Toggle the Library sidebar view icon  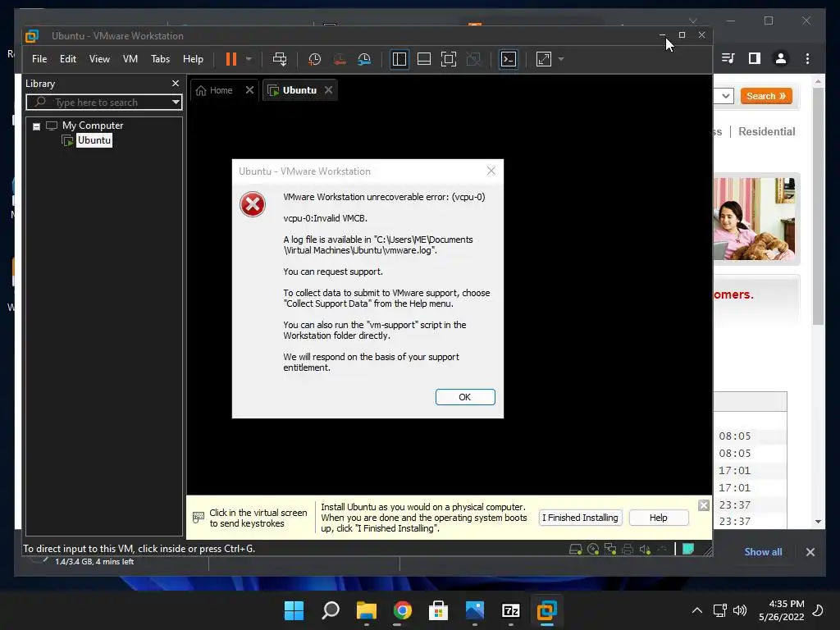(399, 59)
